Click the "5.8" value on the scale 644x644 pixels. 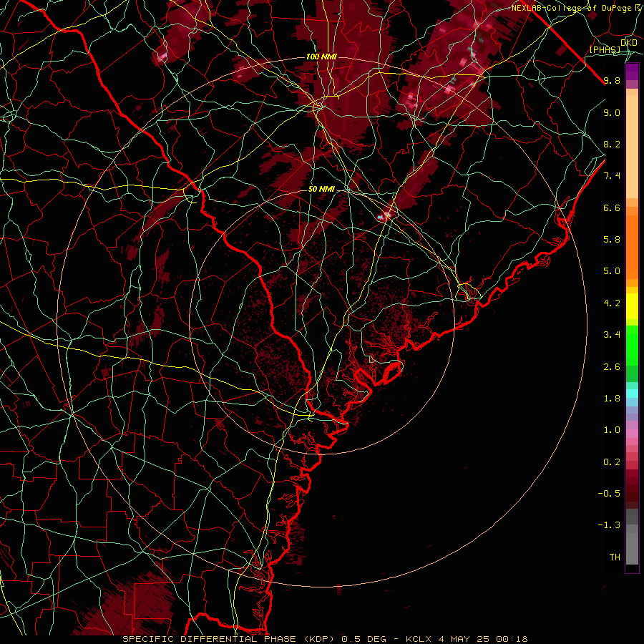[x=612, y=240]
